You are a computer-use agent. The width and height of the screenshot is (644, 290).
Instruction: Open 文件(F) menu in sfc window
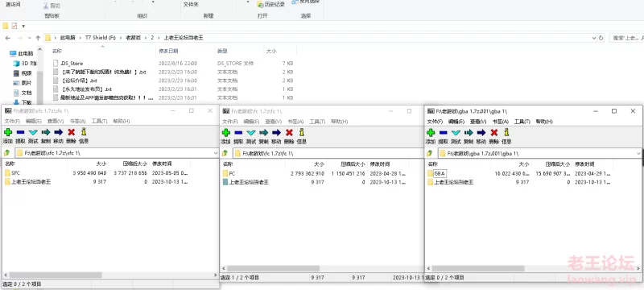[12, 122]
